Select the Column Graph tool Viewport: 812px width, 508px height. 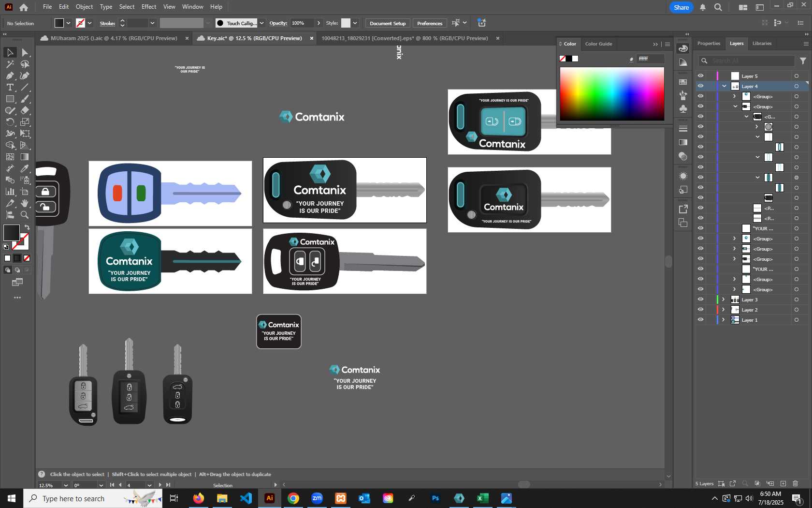tap(10, 192)
